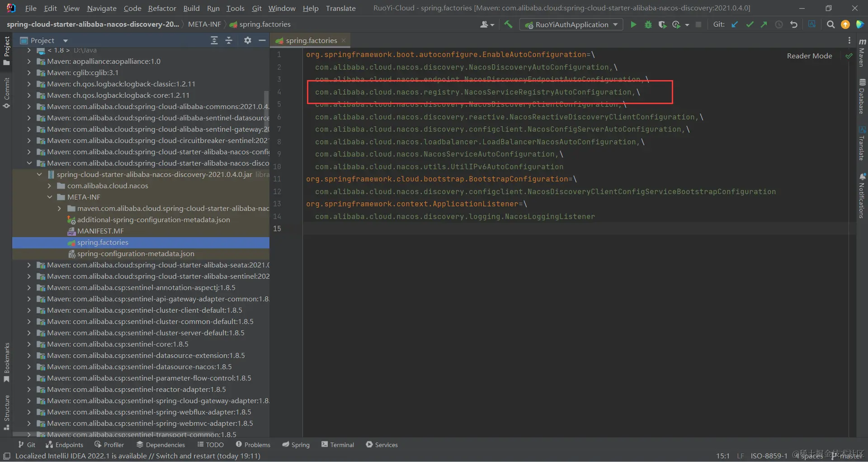Start debugging with the green bug icon
868x462 pixels.
(648, 25)
